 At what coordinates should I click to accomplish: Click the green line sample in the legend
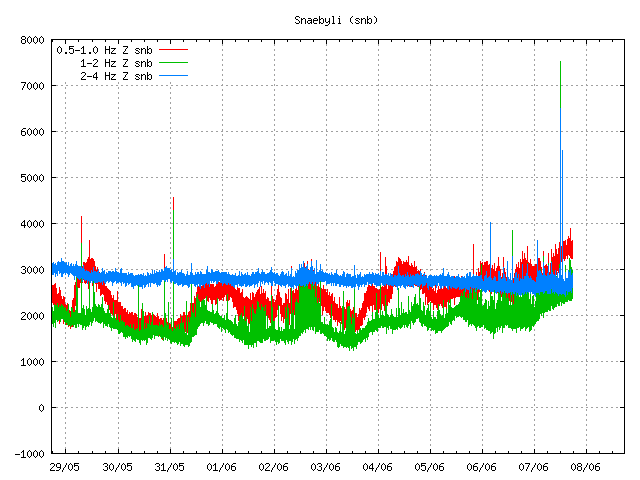(173, 63)
